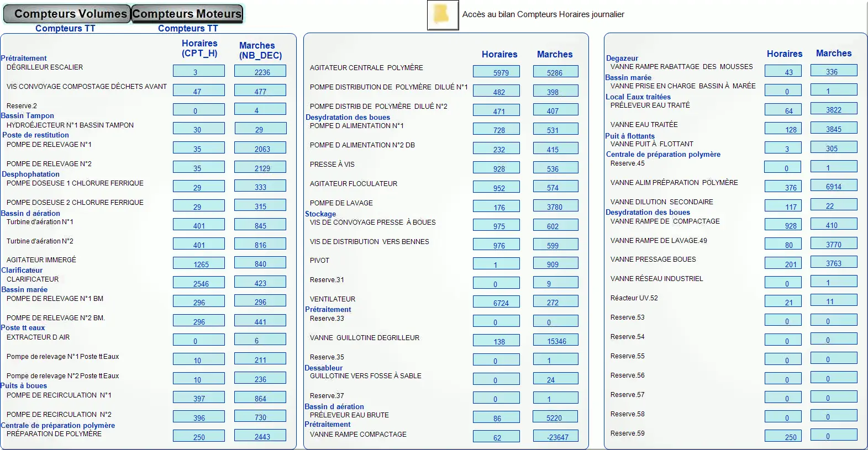Screen dimensions: 868x450
Task: Select Horaires value 397 for POMPE DE RECIRCULATION N°1
Action: (x=199, y=398)
